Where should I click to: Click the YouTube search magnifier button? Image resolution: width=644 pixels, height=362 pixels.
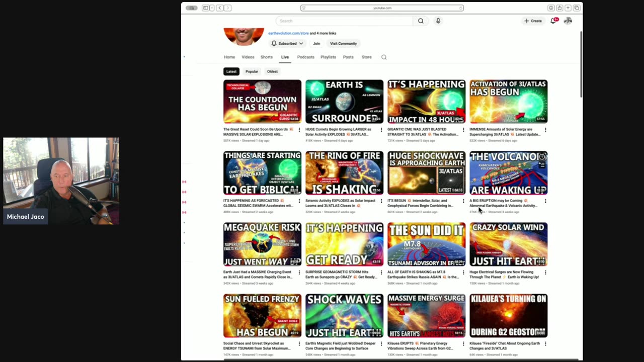[421, 21]
